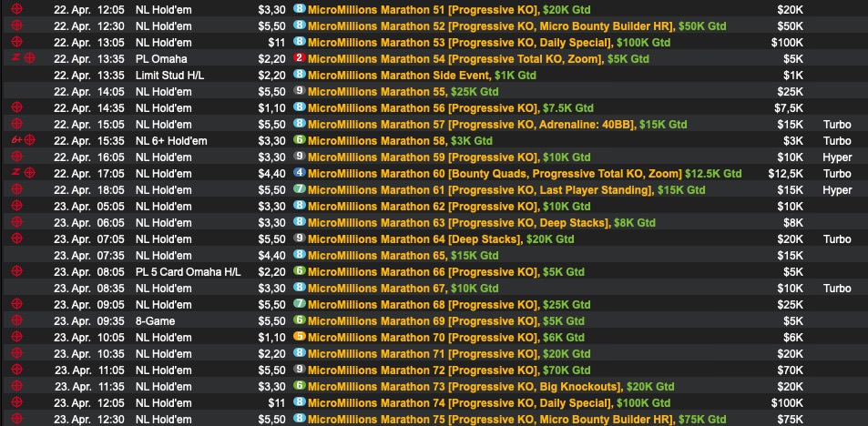Click the bounty target icon for Marathon 62
The width and height of the screenshot is (868, 426).
(17, 206)
